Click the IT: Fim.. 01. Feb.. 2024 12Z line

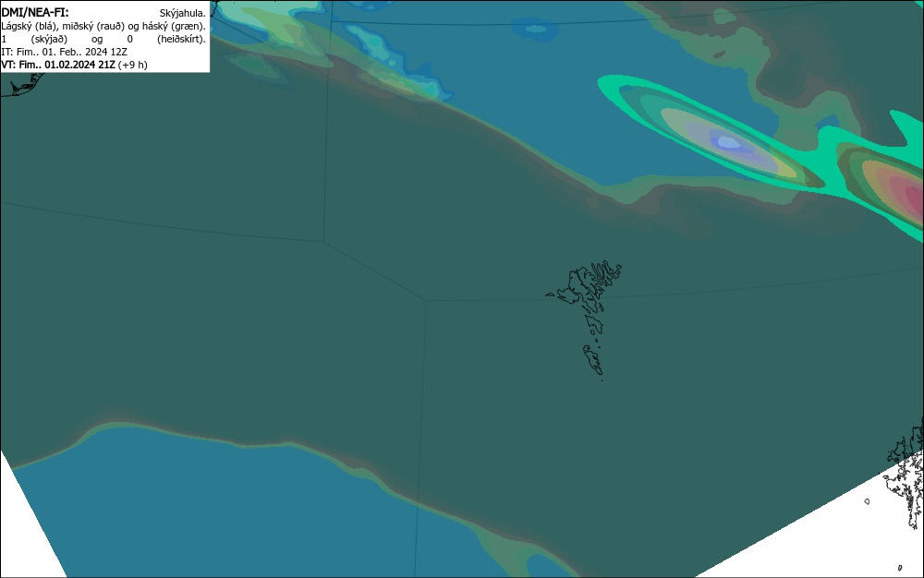click(65, 52)
